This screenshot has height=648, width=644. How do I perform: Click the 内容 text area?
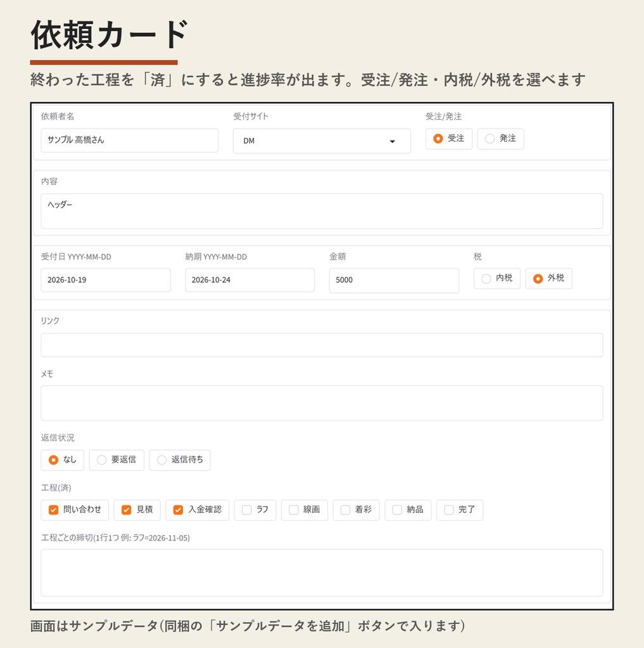click(x=322, y=211)
